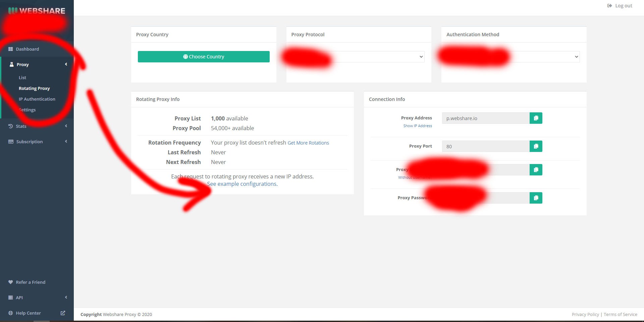Image resolution: width=644 pixels, height=322 pixels.
Task: Click the '1,000 available' proxy list value
Action: coord(229,118)
